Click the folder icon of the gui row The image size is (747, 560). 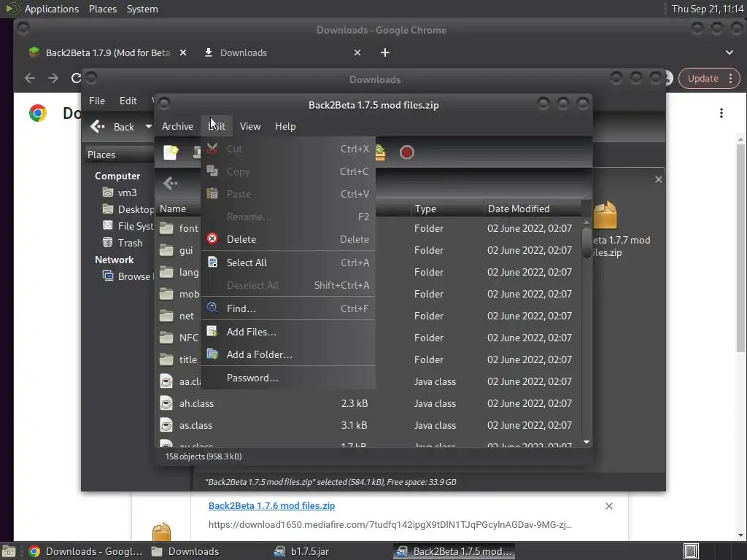166,250
